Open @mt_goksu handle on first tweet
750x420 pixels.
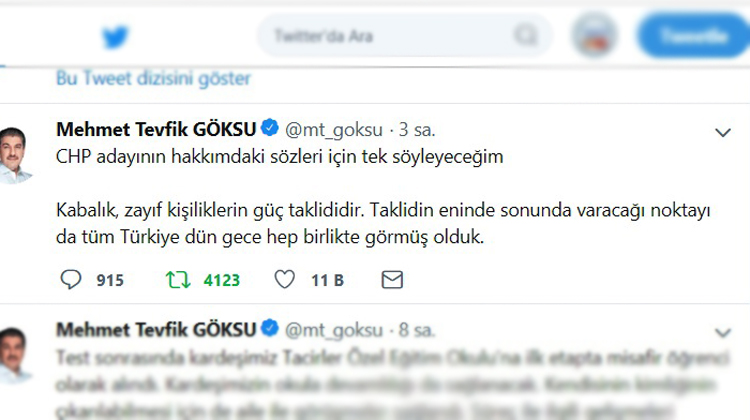(335, 130)
